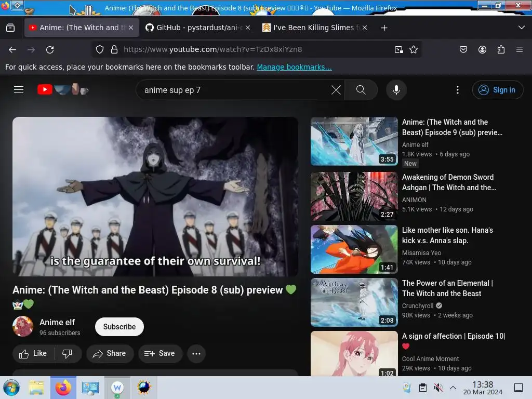Show site security padlock info
The height and width of the screenshot is (399, 532).
point(114,49)
